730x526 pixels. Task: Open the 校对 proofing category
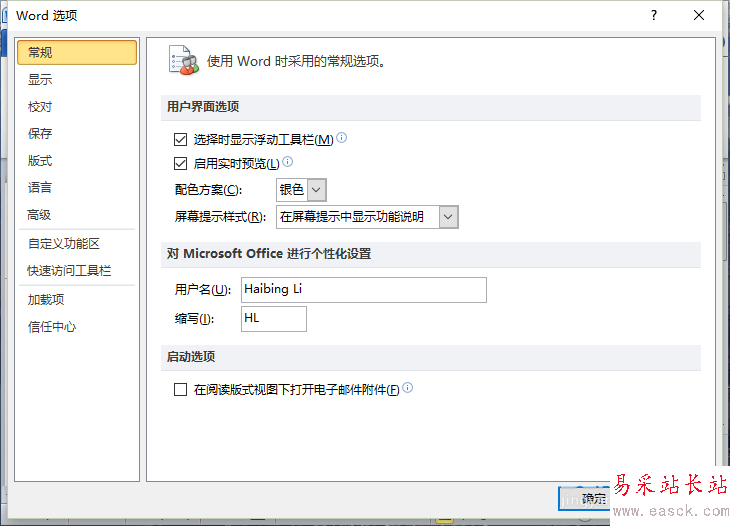[x=40, y=107]
